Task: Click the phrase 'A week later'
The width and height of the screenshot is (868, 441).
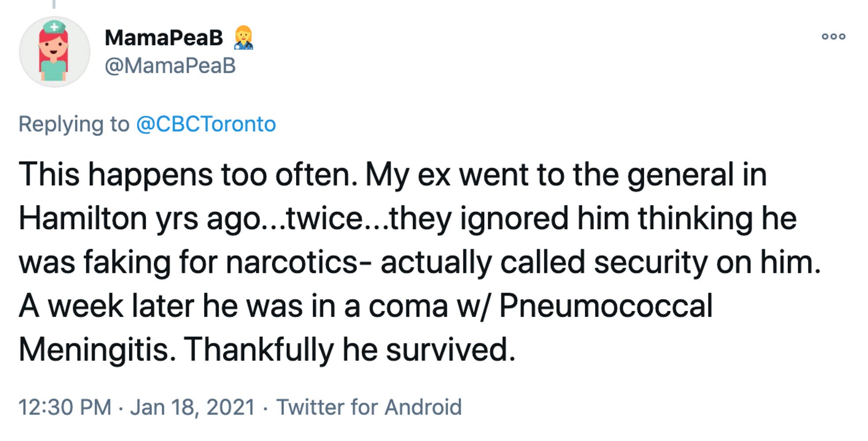Action: [106, 306]
